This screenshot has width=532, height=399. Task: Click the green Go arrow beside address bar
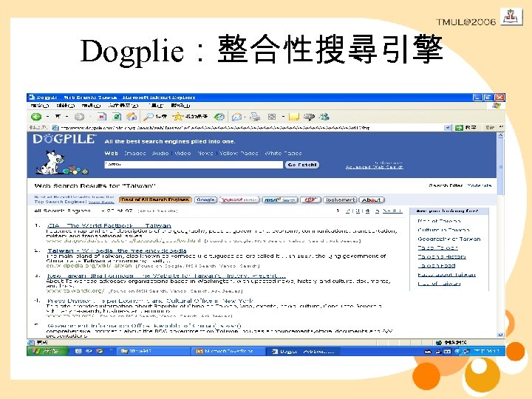pyautogui.click(x=459, y=128)
